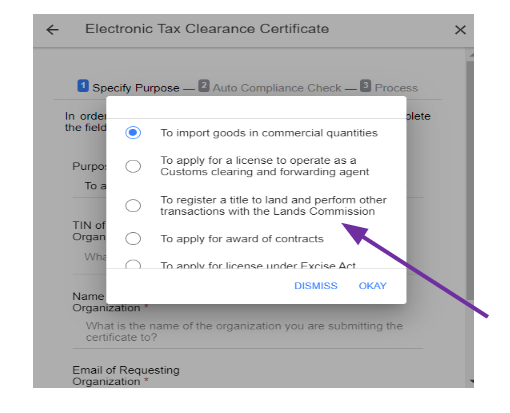Click the back arrow icon
The height and width of the screenshot is (413, 510).
(x=52, y=30)
